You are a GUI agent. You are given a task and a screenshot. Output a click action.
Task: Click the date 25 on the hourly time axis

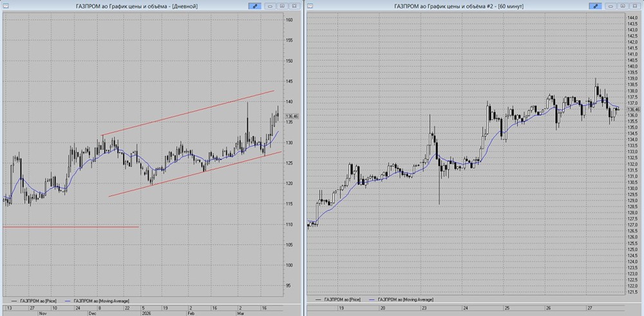click(507, 308)
